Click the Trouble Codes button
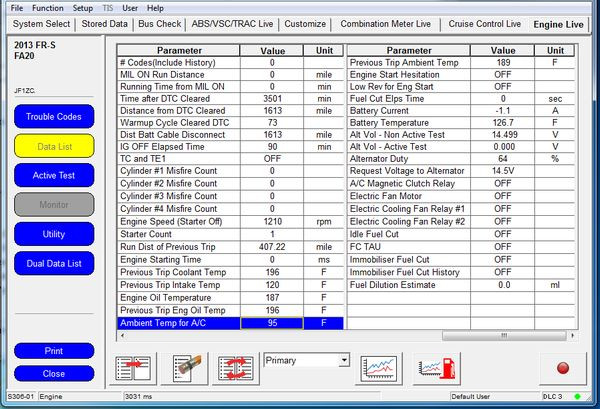Viewport: 600px width, 409px height. (x=53, y=117)
